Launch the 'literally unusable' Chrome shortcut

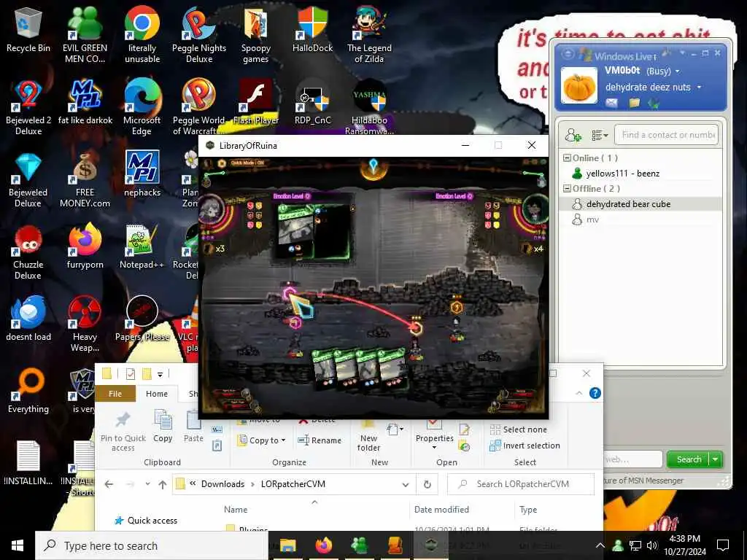[142, 34]
